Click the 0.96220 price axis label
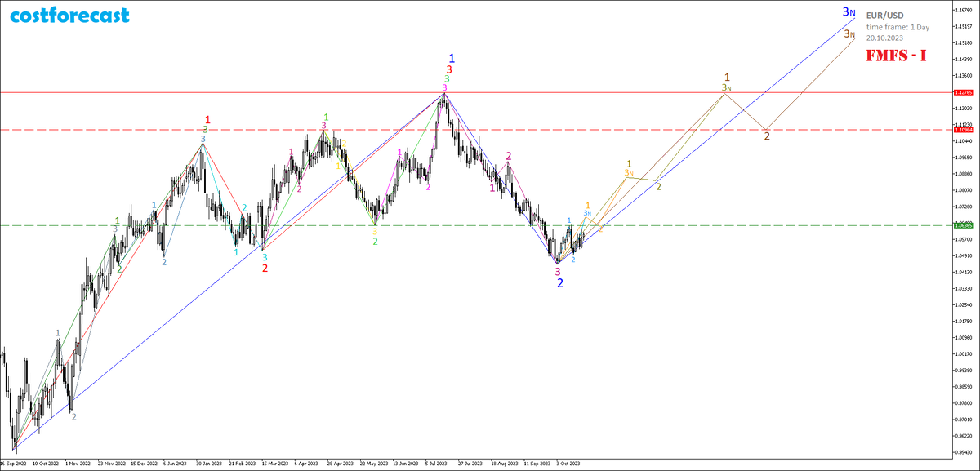This screenshot has height=471, width=980. (964, 435)
